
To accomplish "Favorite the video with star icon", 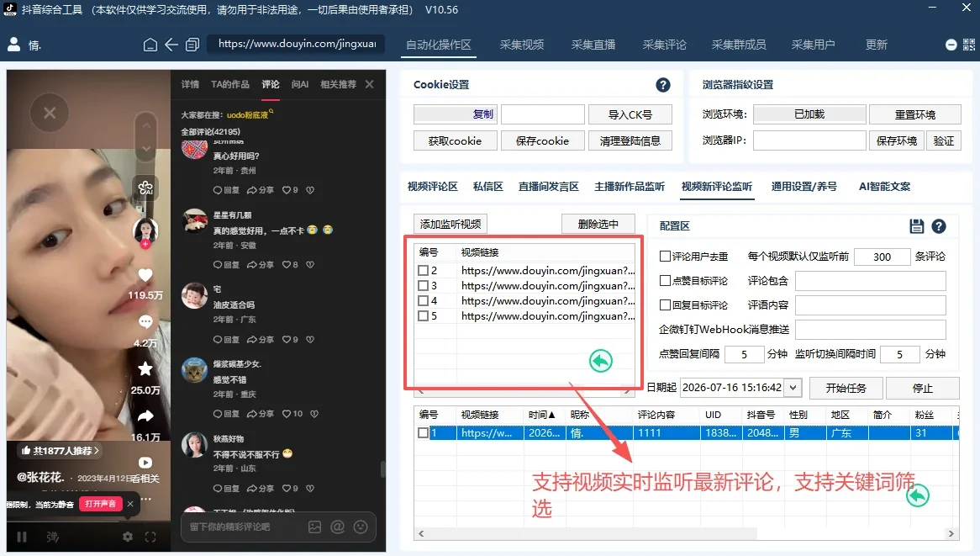I will (x=145, y=369).
